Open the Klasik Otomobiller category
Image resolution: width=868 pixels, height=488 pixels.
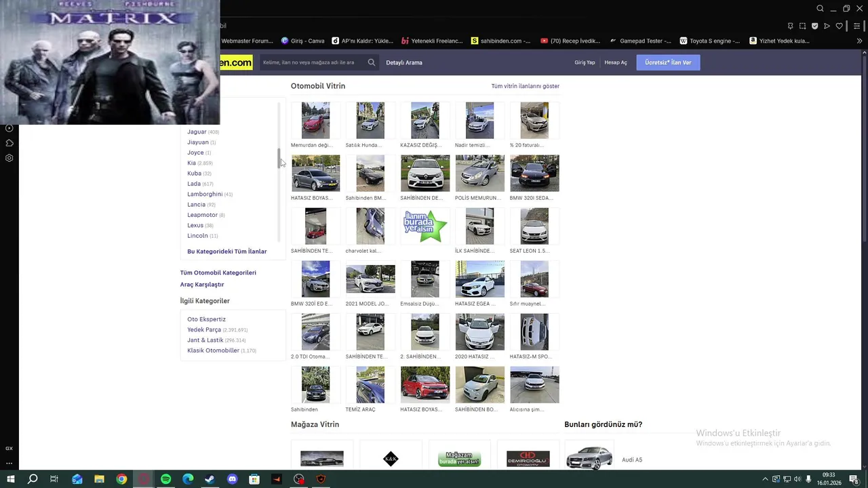pos(214,350)
